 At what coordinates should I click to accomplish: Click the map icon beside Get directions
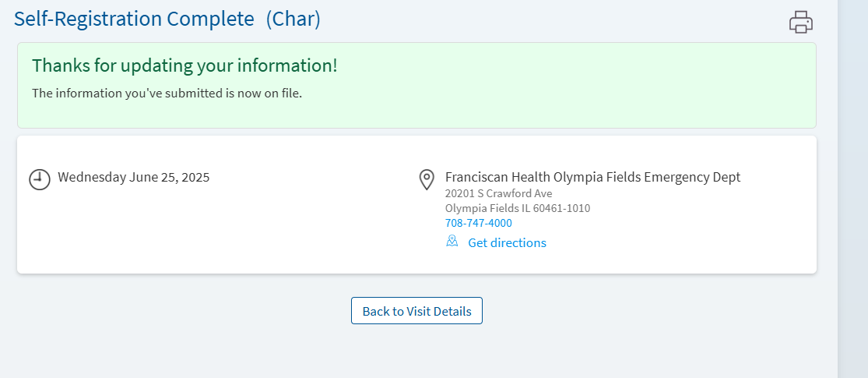click(x=452, y=241)
